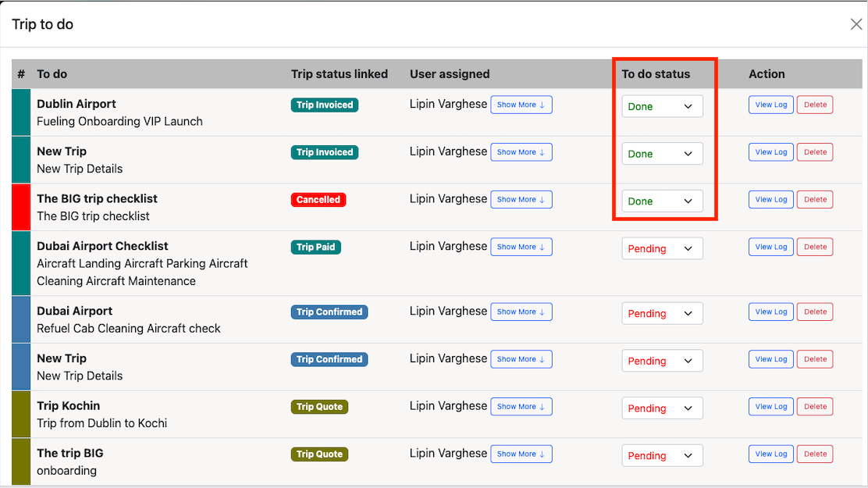868x488 pixels.
Task: Click the olive color bar beside Trip Kochin
Action: click(21, 414)
